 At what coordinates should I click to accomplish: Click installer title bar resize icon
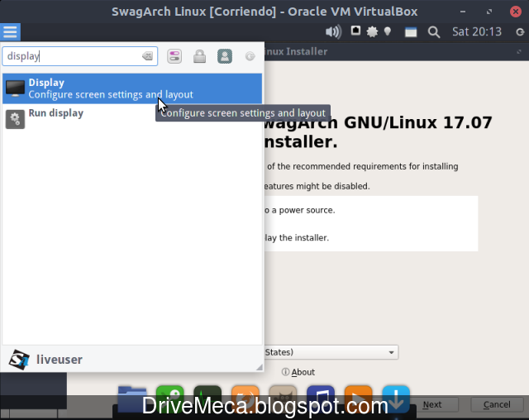click(519, 51)
